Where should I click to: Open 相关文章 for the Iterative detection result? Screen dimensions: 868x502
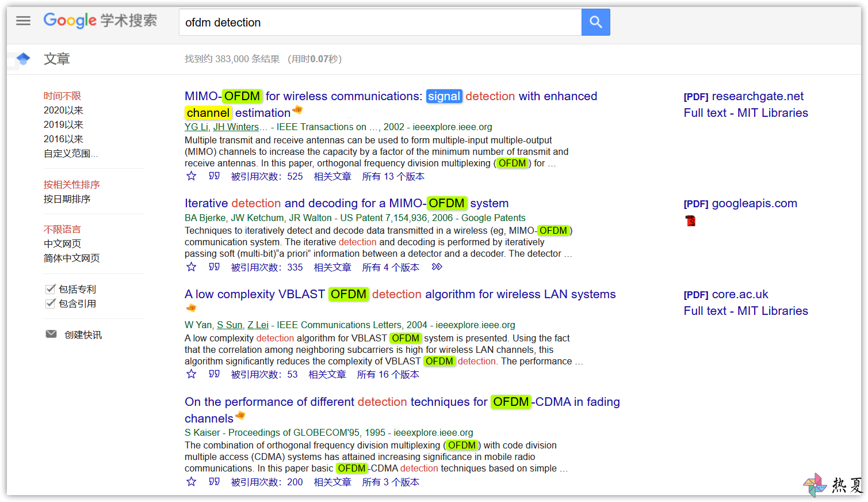tap(332, 267)
